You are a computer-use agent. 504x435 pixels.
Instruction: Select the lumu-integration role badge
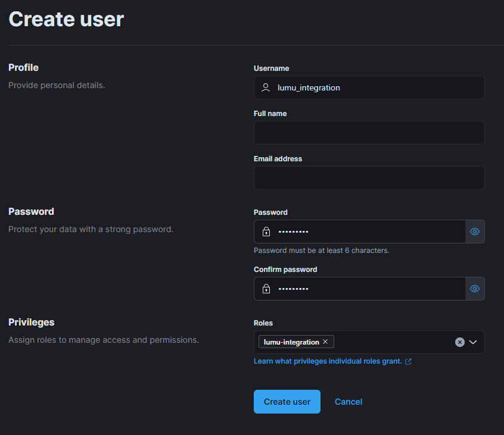[x=291, y=342]
